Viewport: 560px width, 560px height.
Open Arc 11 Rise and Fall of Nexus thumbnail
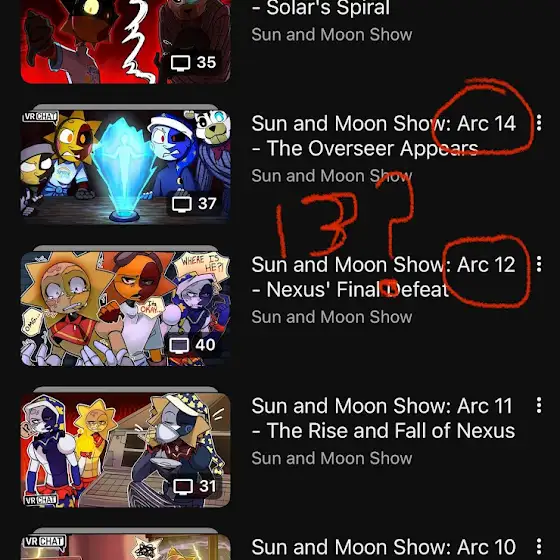[x=125, y=450]
